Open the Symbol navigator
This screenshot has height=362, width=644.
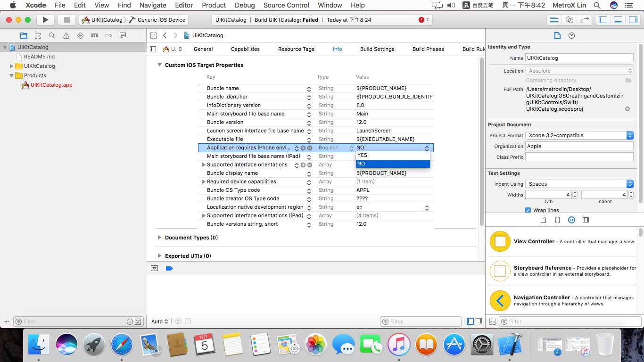38,35
